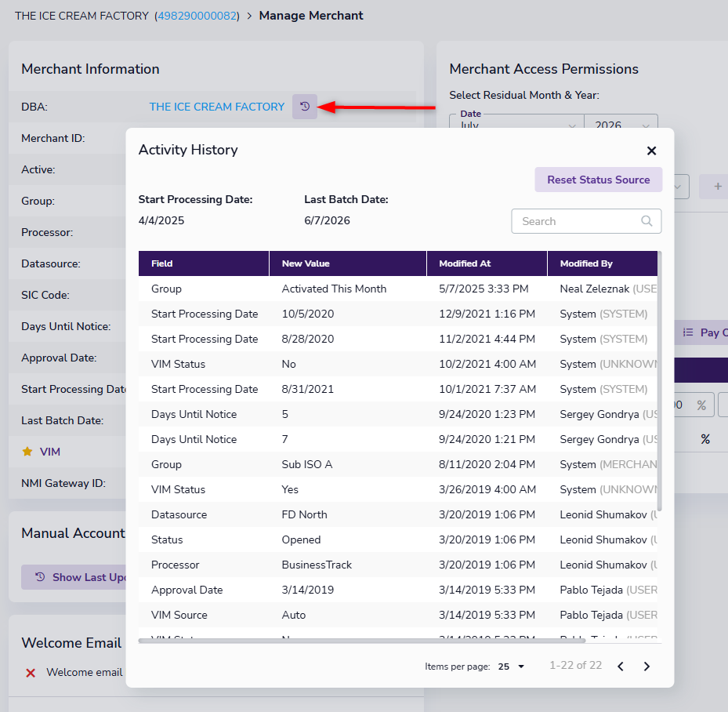
Task: Click the 'Activated This Month' value cell
Action: [335, 289]
